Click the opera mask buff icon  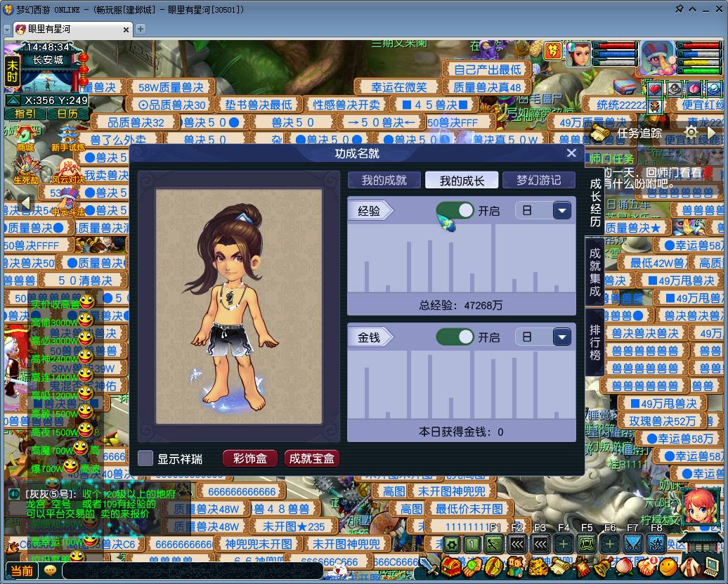click(x=655, y=107)
